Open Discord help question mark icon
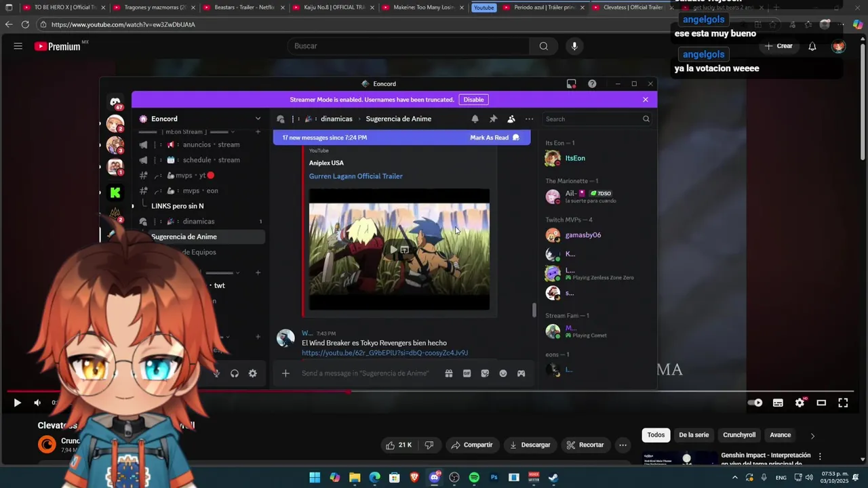This screenshot has height=488, width=868. 592,84
